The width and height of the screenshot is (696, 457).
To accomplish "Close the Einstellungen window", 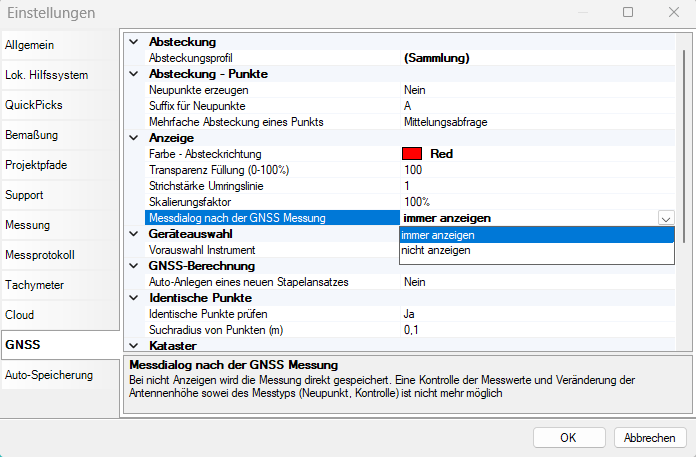I will coord(670,13).
